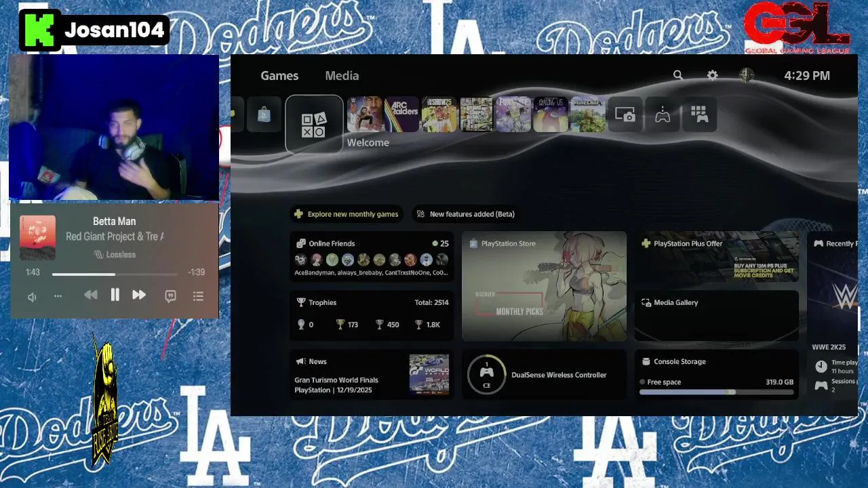Screen dimensions: 868x488
Task: Click the Gran Turismo news thumbnail
Action: click(429, 373)
